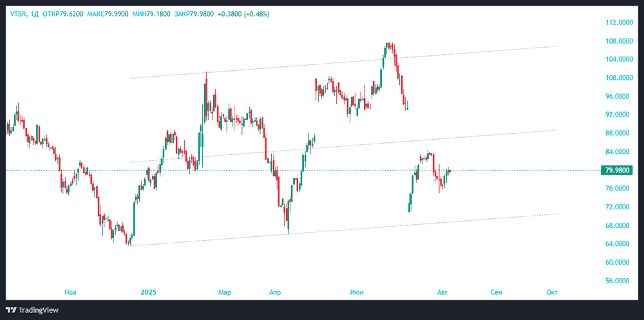Viewport: 644px width, 320px height.
Task: Click the TradingView brand text link
Action: pyautogui.click(x=38, y=310)
